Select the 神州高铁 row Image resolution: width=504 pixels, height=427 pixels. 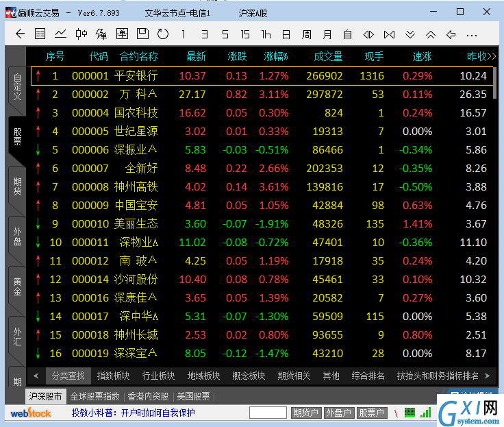pos(262,187)
